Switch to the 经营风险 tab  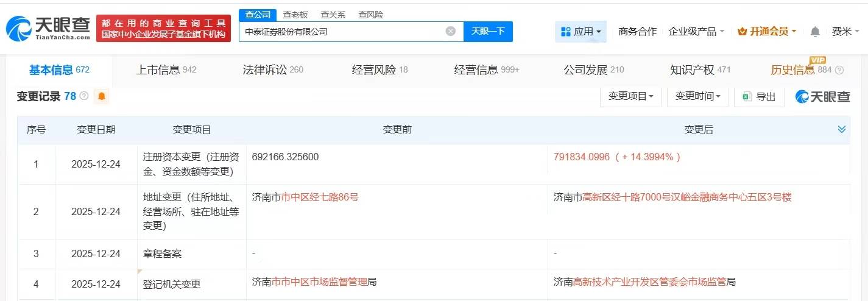380,70
